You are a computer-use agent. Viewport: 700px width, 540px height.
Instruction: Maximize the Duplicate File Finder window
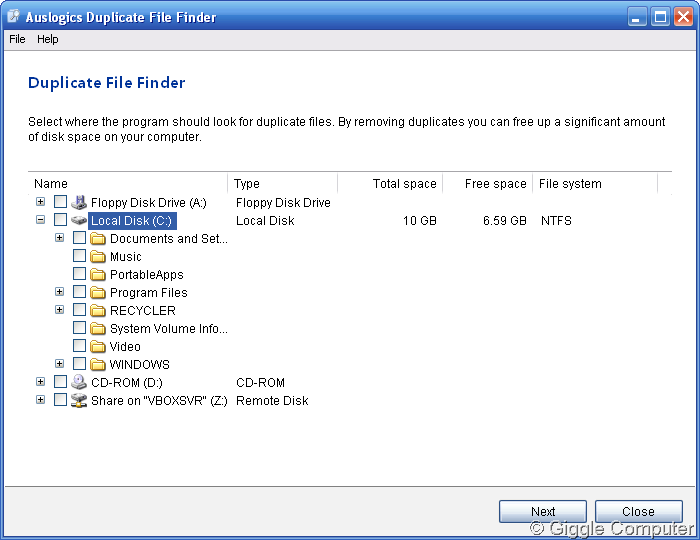660,17
